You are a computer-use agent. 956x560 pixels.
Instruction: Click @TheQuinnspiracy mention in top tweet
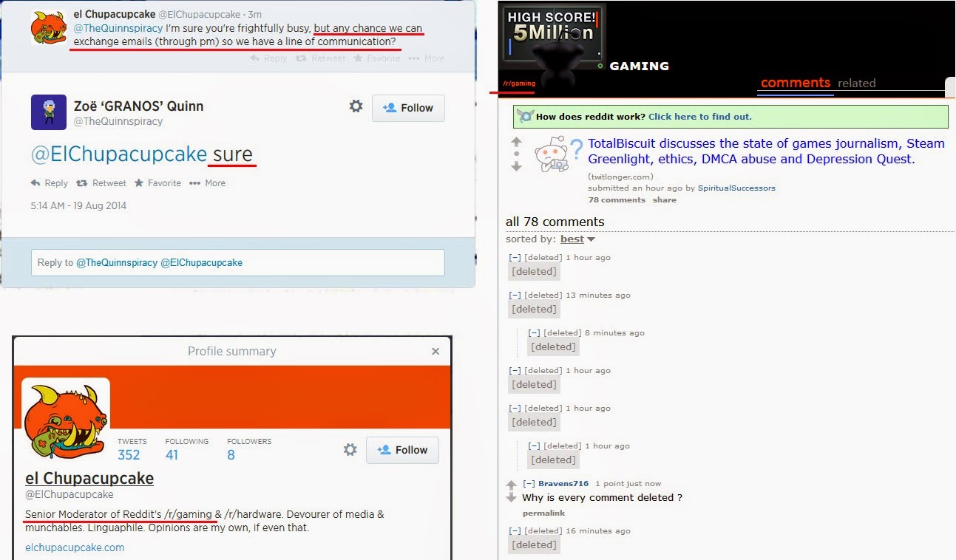(x=118, y=28)
